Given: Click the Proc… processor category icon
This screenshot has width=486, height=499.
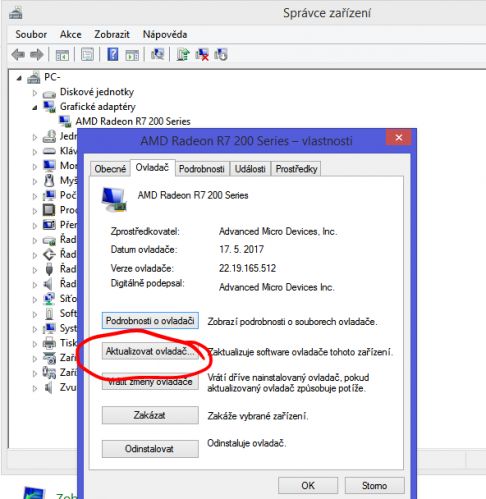Looking at the screenshot, I should tap(49, 210).
